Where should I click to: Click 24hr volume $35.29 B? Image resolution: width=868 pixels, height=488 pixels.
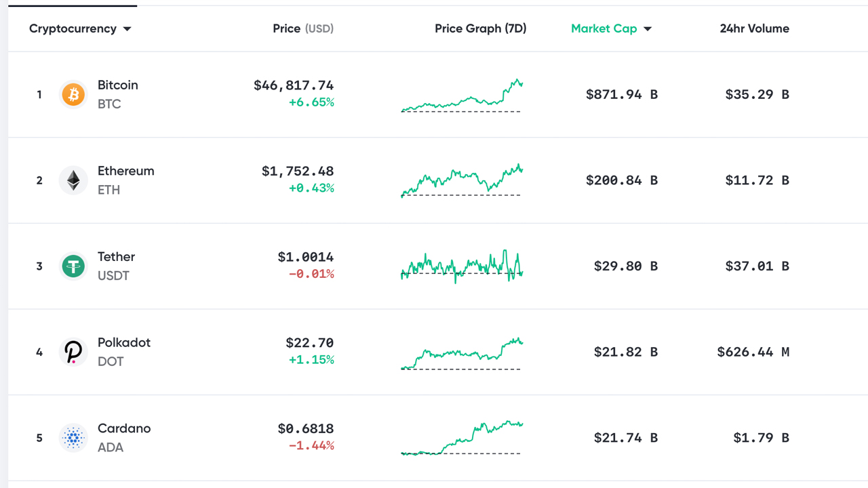coord(757,95)
